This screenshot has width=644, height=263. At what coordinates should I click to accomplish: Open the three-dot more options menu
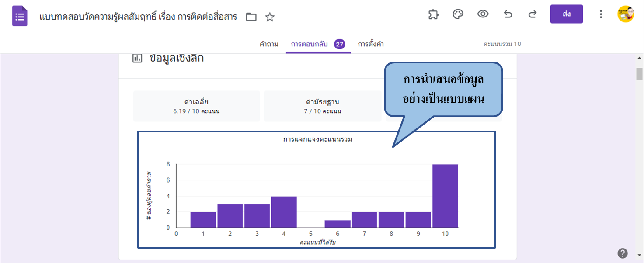point(601,14)
